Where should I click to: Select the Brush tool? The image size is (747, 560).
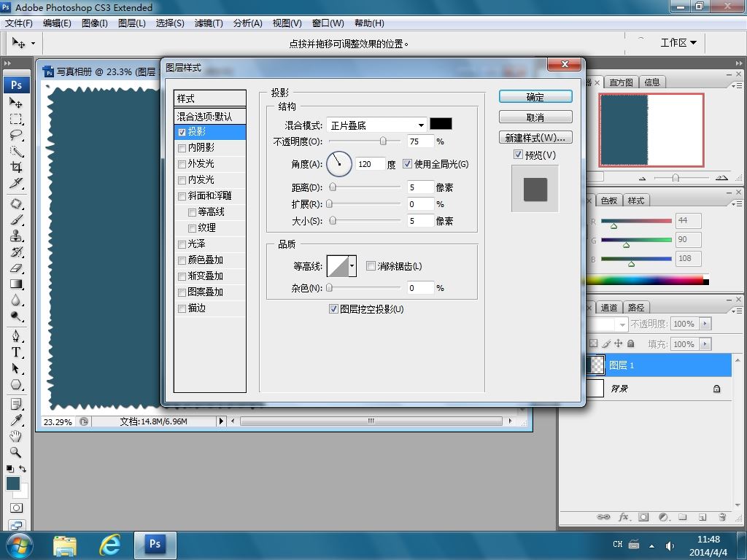[x=16, y=220]
